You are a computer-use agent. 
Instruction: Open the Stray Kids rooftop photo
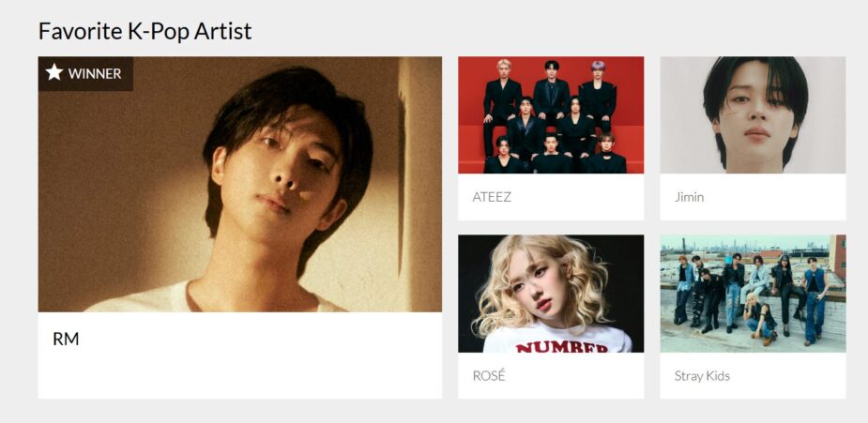(753, 294)
